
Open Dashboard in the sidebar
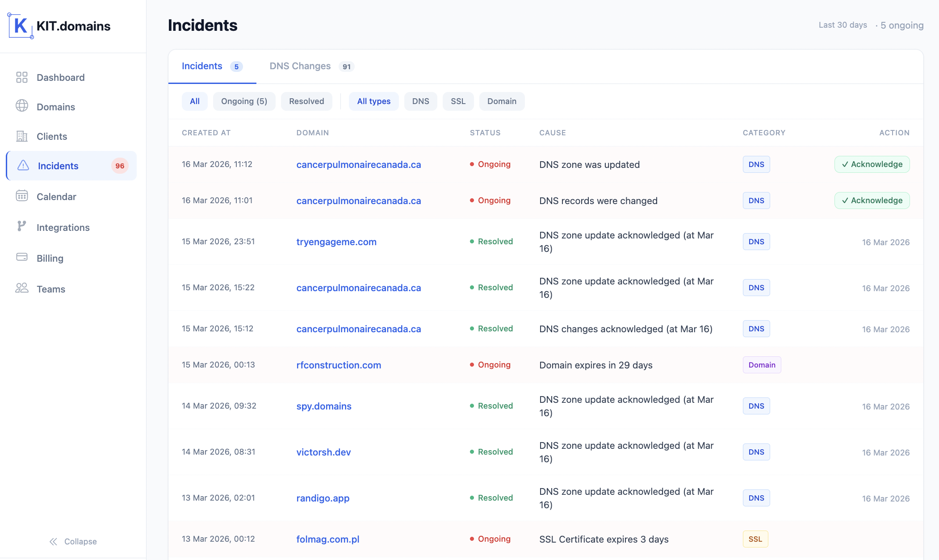(x=71, y=77)
